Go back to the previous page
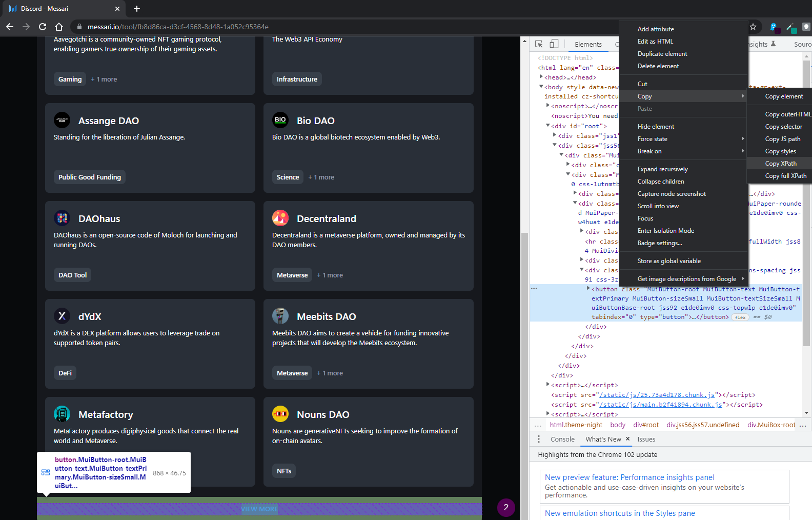The image size is (812, 520). click(10, 27)
